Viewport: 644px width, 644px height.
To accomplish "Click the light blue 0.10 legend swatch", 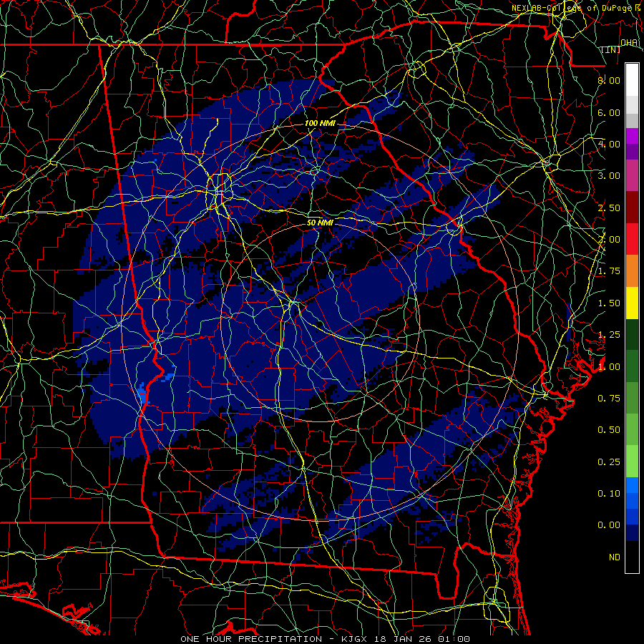I will (x=632, y=485).
